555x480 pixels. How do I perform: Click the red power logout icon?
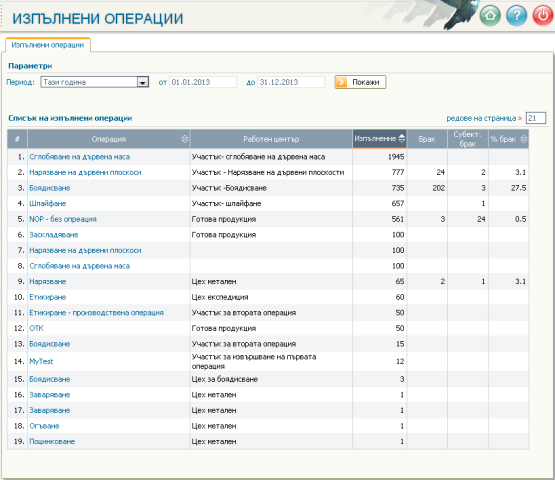543,15
